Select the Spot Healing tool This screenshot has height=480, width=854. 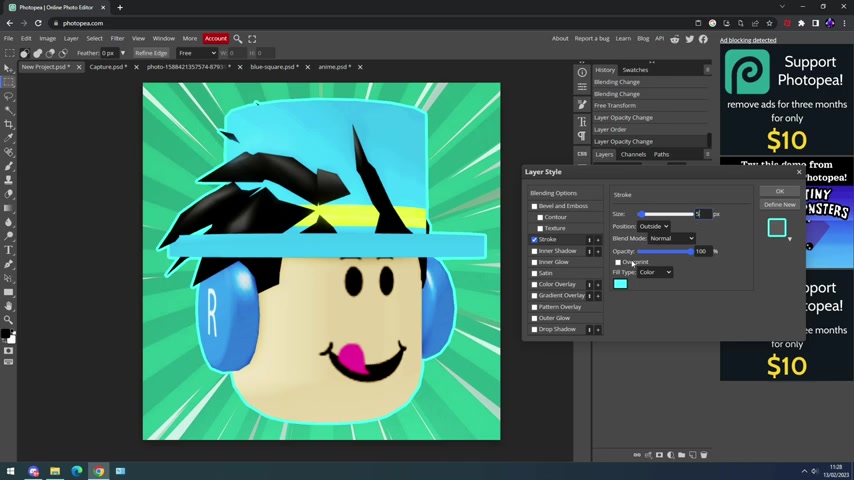tap(9, 152)
